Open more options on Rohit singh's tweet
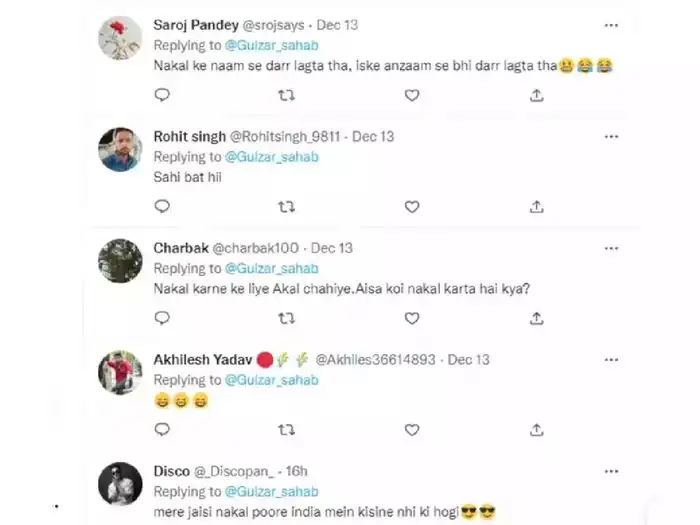The width and height of the screenshot is (700, 525). point(611,136)
